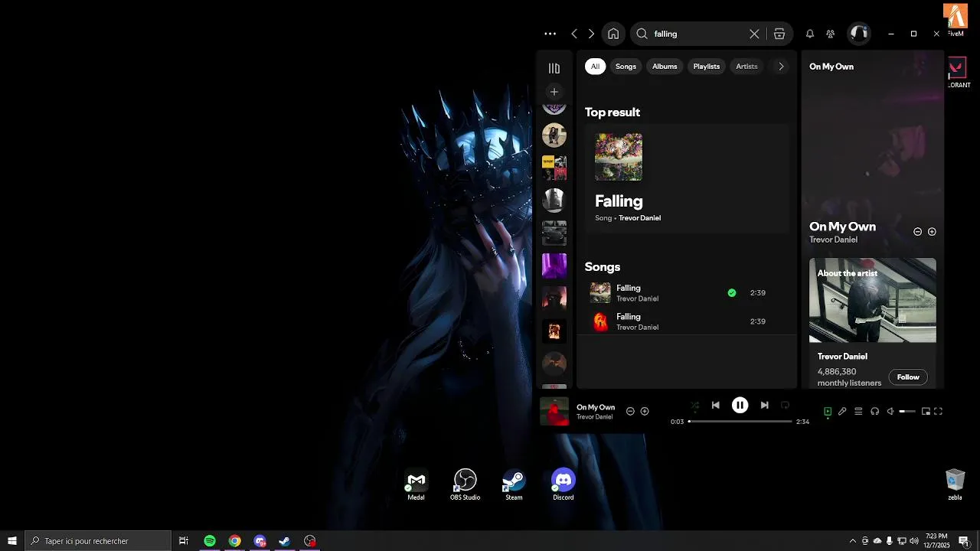Open Trevor Daniel name in artist card
Viewport: 980px width, 551px height.
coord(842,357)
